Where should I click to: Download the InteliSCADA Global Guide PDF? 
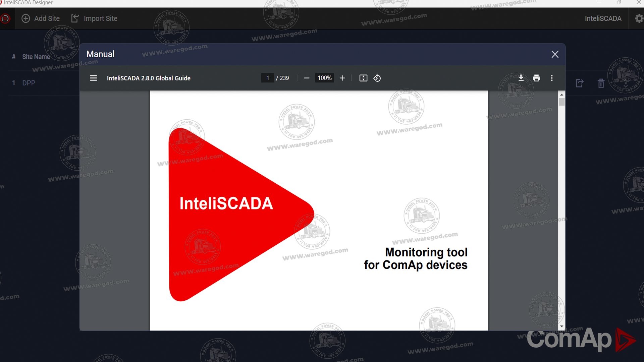click(x=521, y=78)
